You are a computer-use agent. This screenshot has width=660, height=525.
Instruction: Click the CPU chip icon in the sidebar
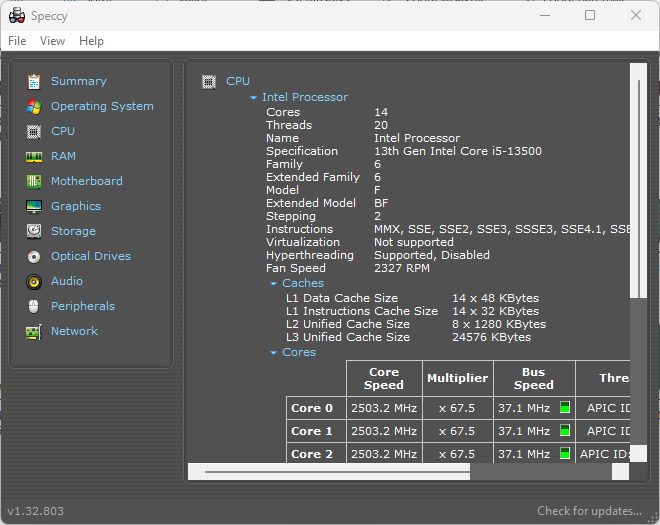click(x=34, y=132)
